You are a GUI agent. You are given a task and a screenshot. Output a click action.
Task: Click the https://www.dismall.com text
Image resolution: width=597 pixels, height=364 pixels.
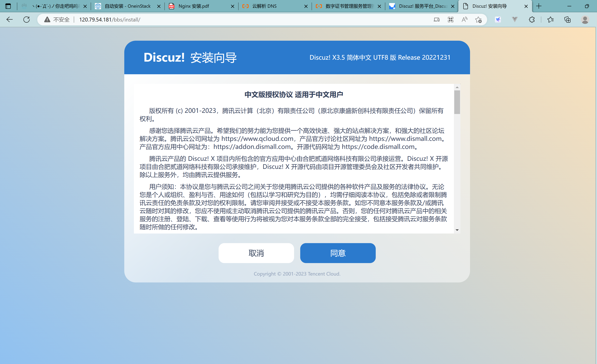pos(405,139)
